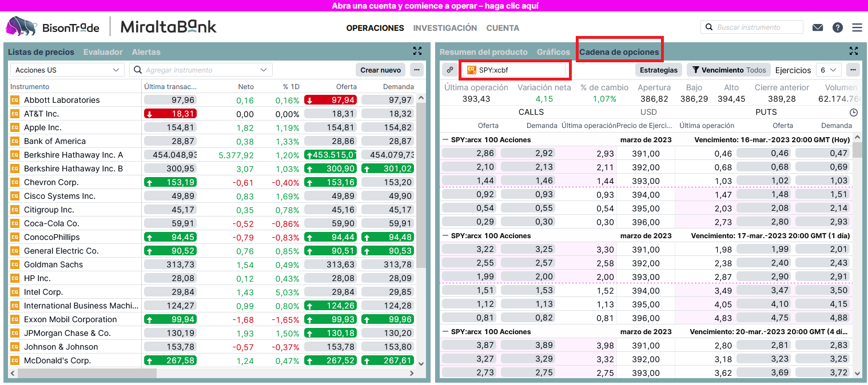Collapse the 16-mar.-2023 expiry group
Image resolution: width=868 pixels, height=385 pixels.
(445, 140)
